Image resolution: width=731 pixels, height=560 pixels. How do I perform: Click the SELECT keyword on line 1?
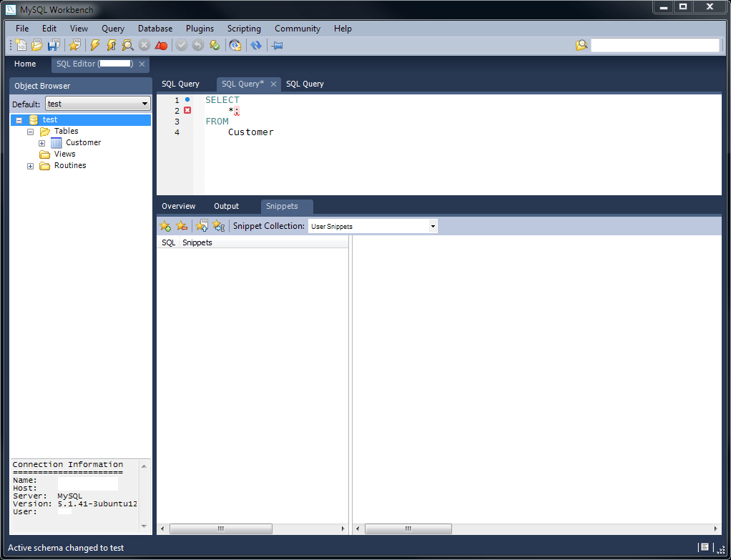pyautogui.click(x=222, y=100)
